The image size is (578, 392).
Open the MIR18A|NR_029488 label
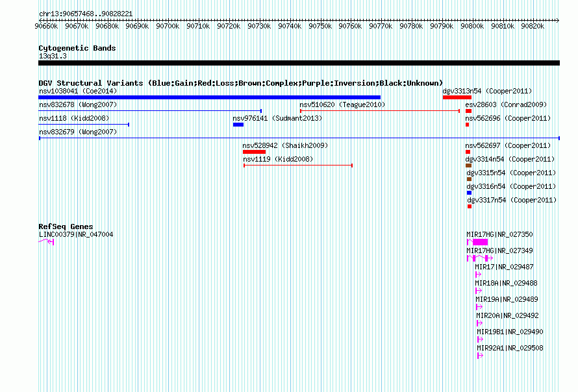(x=506, y=283)
